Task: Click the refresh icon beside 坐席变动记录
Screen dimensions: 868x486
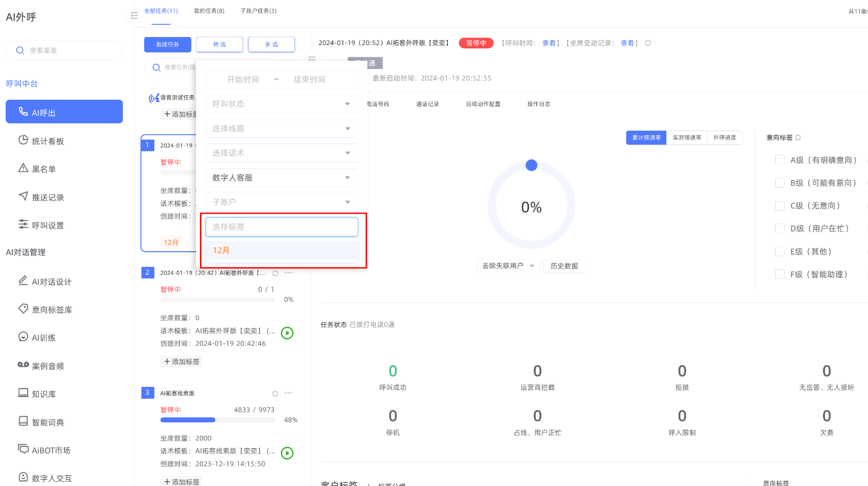Action: [x=648, y=43]
